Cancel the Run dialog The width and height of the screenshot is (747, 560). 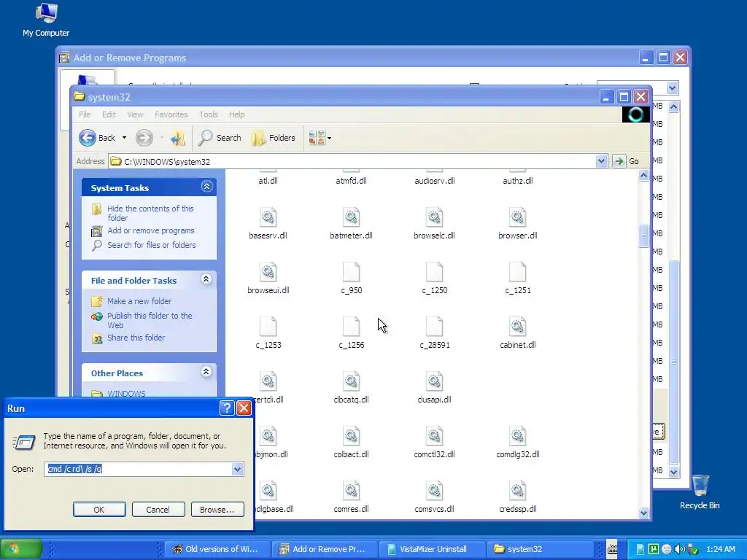[x=158, y=510]
